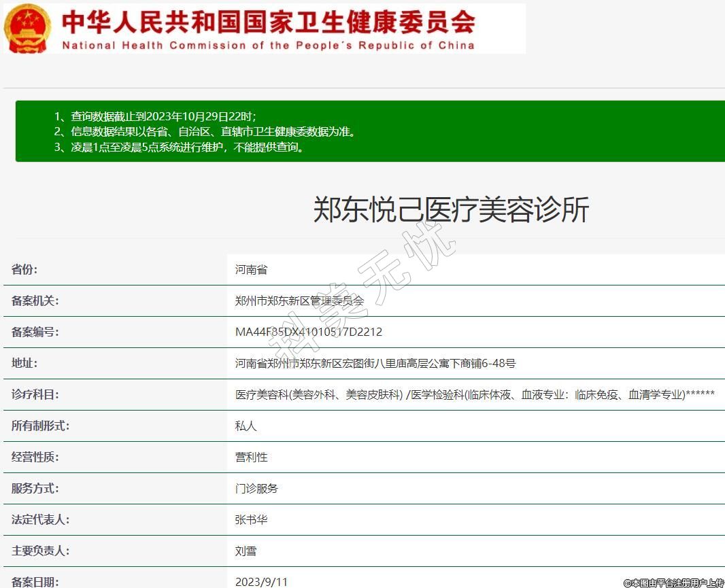Click the 诊疗科目 departments value text

(x=474, y=395)
